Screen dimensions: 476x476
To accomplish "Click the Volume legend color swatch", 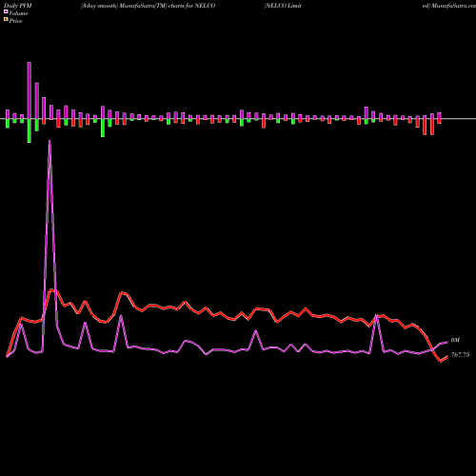I will click(6, 12).
